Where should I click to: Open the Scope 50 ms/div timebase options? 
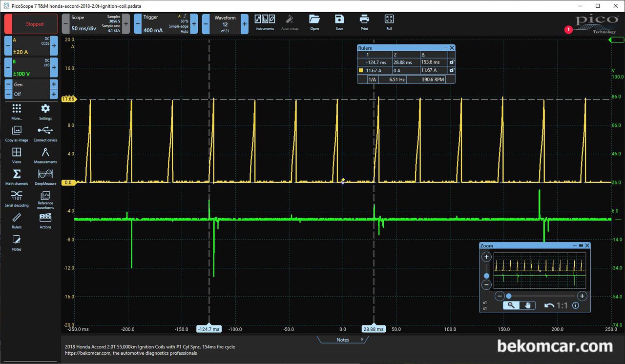coord(96,24)
